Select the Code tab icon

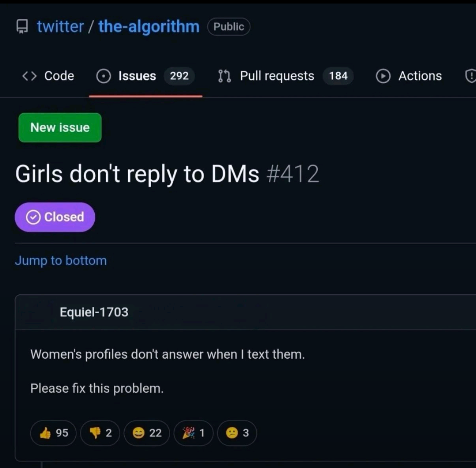(x=29, y=76)
